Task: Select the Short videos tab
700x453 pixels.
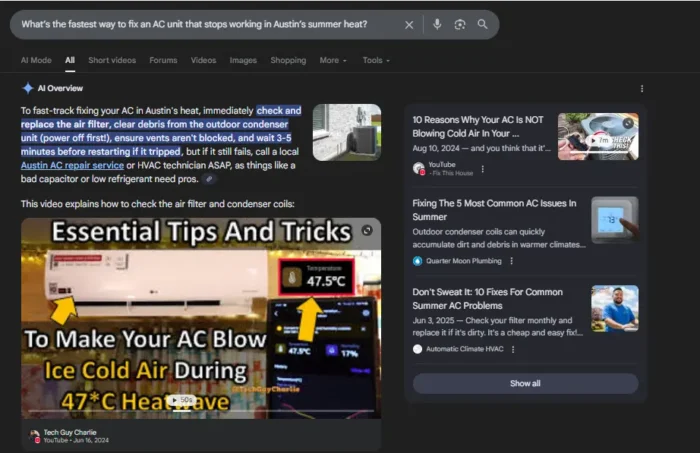Action: coord(112,60)
